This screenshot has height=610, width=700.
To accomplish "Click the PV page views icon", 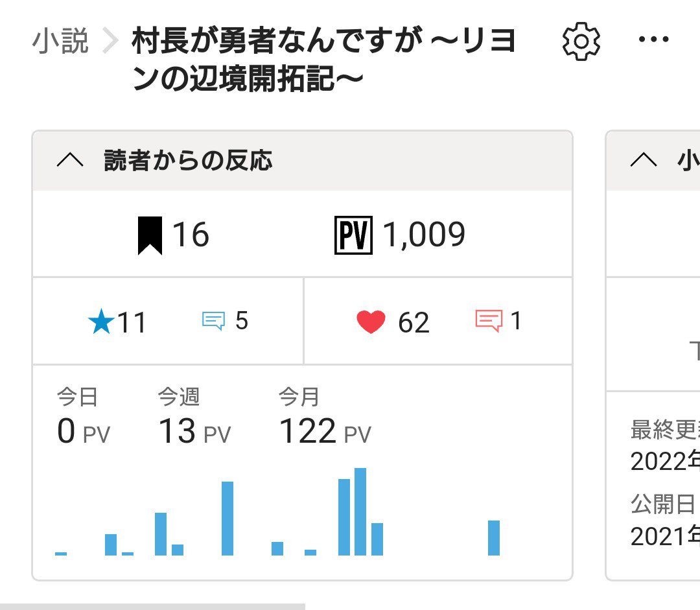I will pyautogui.click(x=353, y=235).
